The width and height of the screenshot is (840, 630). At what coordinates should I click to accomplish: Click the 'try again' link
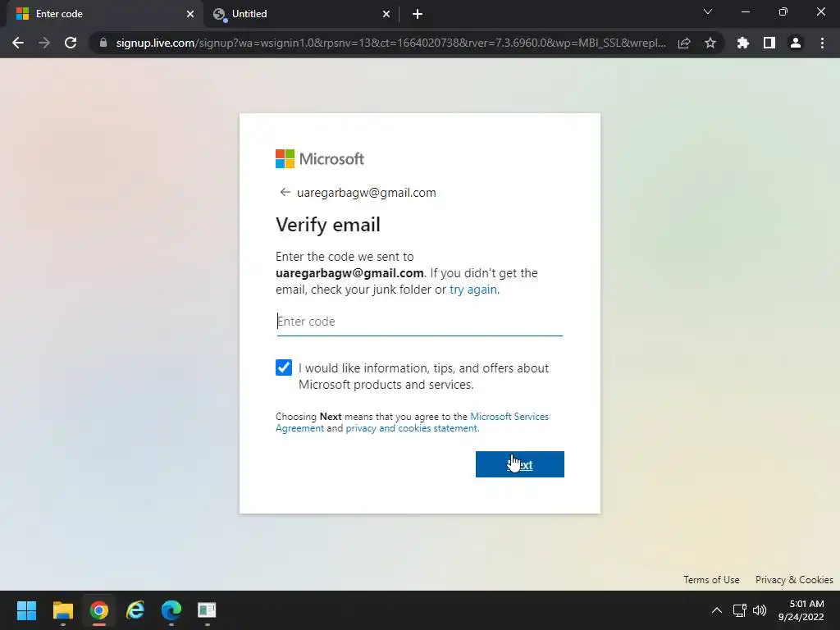coord(473,290)
